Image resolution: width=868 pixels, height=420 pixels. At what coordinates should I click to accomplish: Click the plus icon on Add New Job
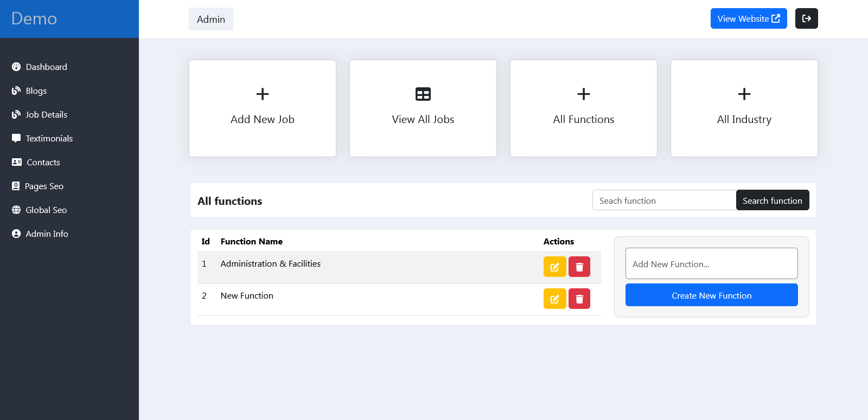(263, 94)
